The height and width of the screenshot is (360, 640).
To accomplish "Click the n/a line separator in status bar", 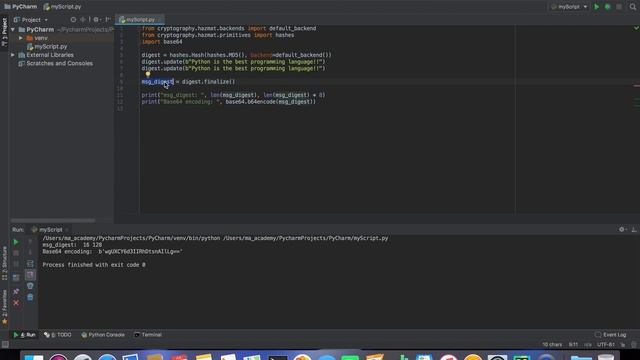I will (x=588, y=345).
